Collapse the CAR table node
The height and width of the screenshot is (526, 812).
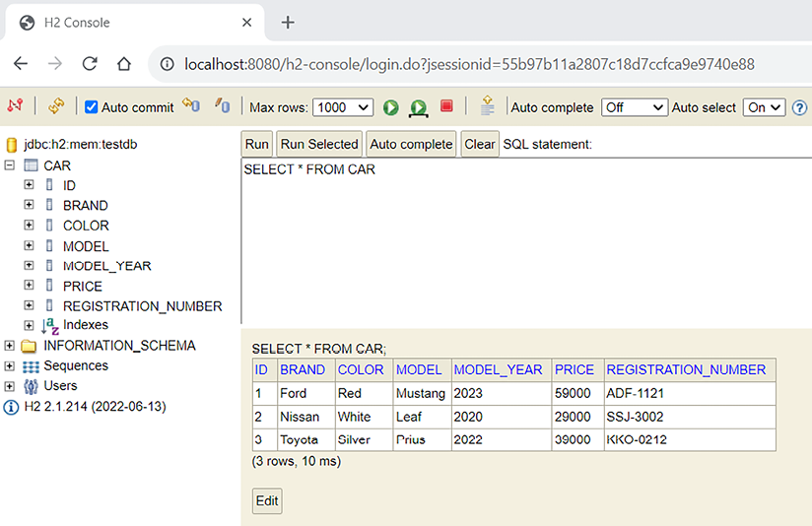tap(10, 165)
